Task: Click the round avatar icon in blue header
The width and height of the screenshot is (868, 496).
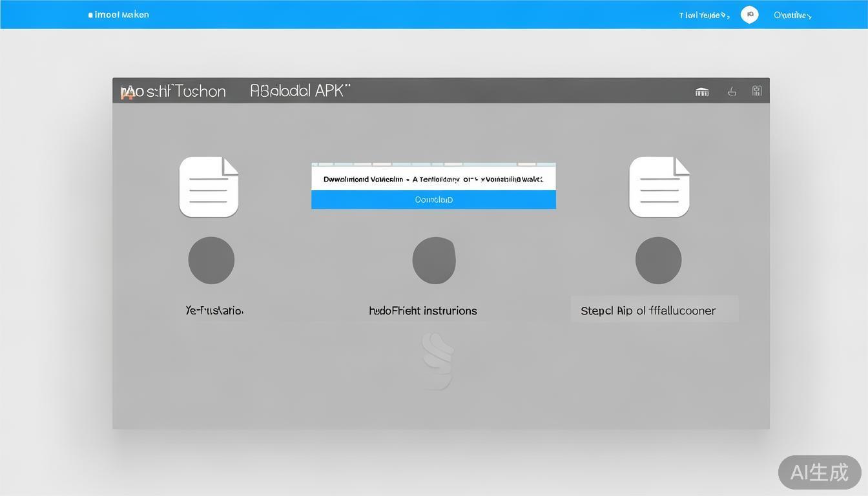Action: click(749, 15)
